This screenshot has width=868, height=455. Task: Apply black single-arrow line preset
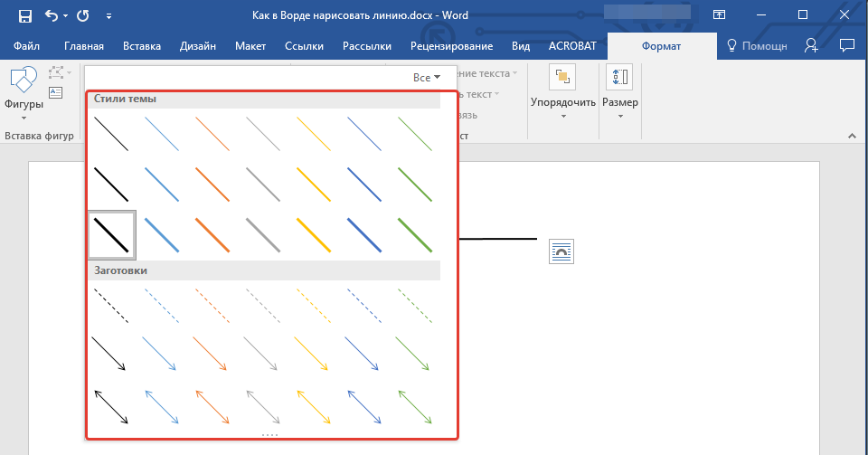109,353
